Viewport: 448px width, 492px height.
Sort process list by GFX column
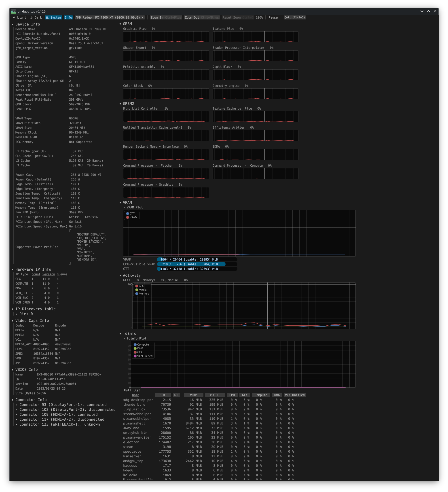[x=245, y=395]
